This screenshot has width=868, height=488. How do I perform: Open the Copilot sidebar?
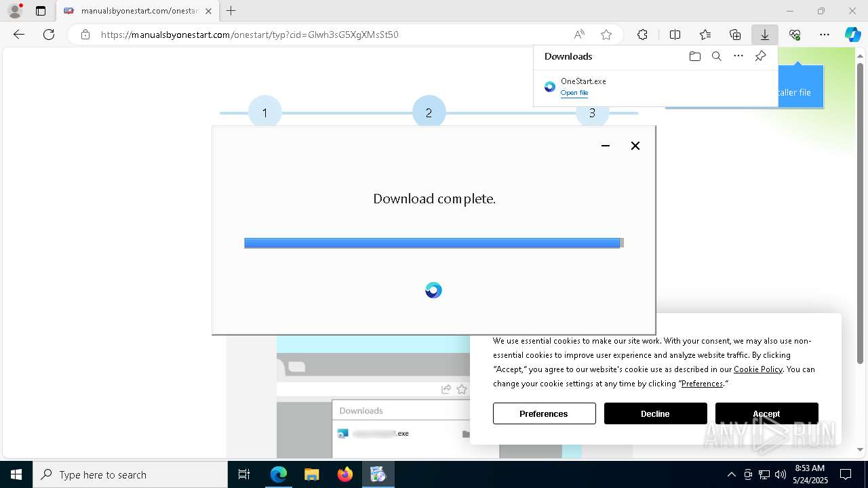tap(852, 35)
